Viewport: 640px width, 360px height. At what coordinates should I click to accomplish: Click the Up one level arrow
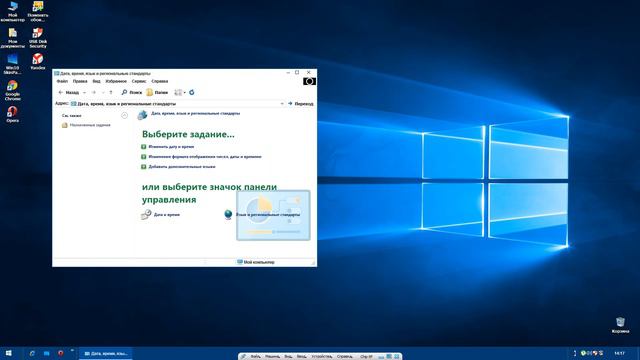click(x=111, y=93)
